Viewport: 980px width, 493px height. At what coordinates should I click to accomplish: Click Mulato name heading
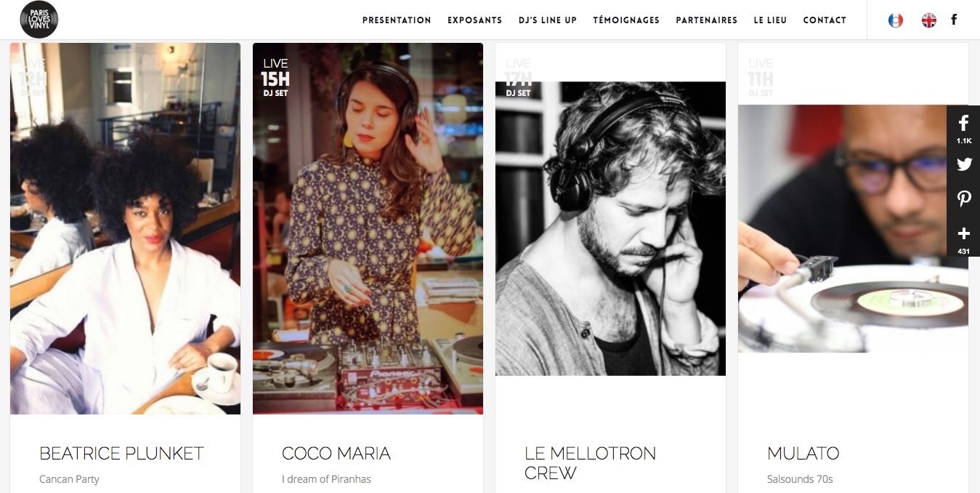[803, 453]
